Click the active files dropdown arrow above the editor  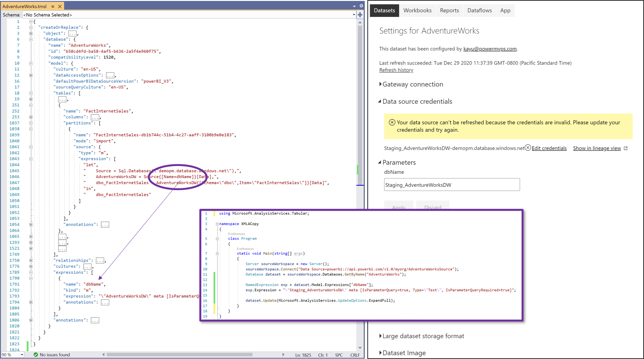pos(354,6)
